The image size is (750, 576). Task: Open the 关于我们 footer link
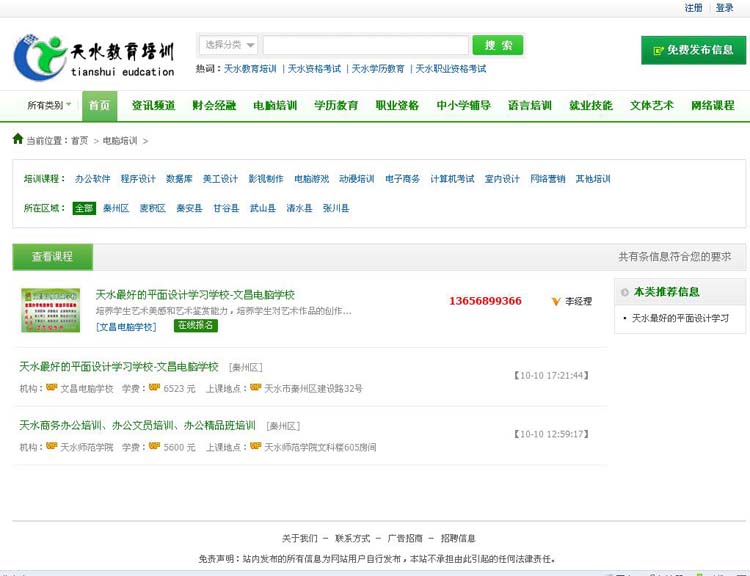(x=299, y=538)
